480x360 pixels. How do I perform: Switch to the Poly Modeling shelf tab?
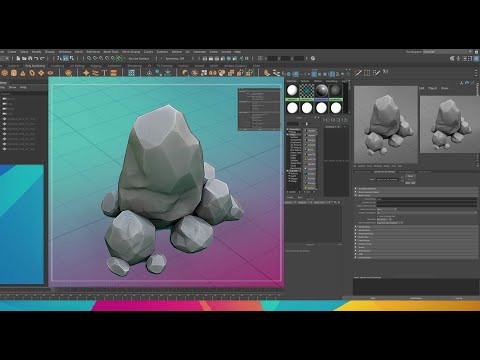(x=35, y=66)
